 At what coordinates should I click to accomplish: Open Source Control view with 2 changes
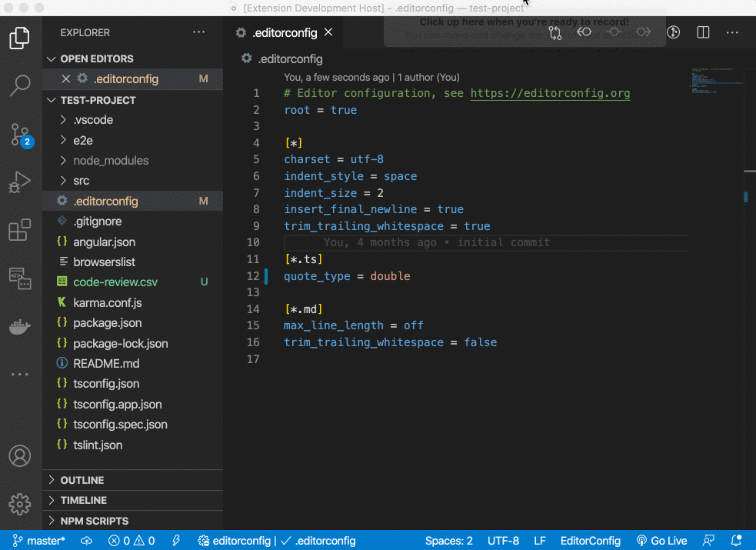[x=20, y=135]
